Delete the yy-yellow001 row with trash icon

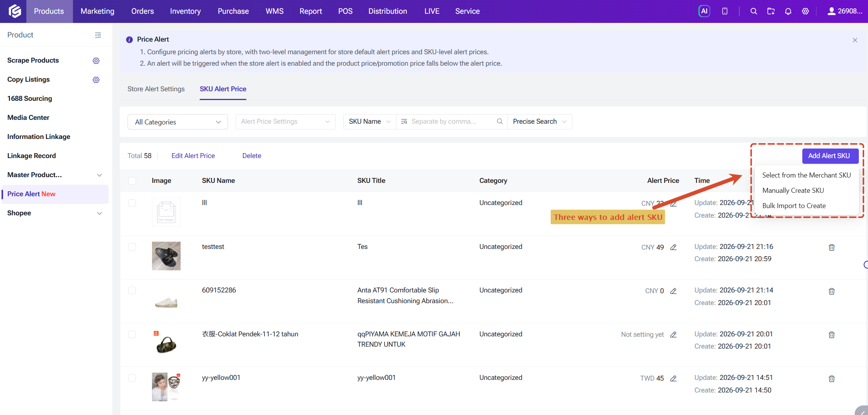[x=831, y=379]
